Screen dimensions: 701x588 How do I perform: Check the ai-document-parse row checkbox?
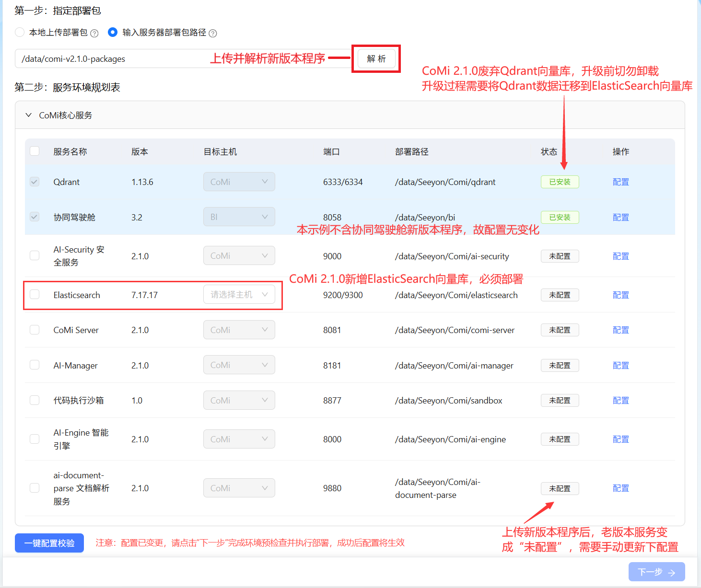pyautogui.click(x=35, y=488)
